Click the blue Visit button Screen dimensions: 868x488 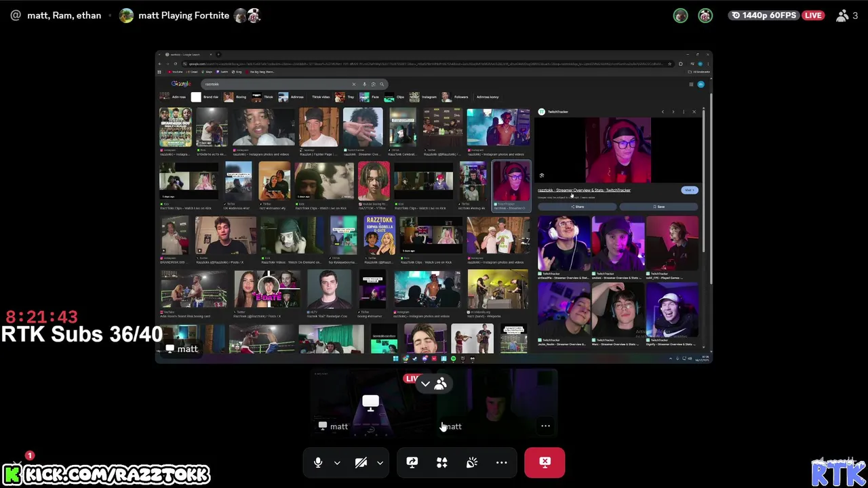[689, 190]
